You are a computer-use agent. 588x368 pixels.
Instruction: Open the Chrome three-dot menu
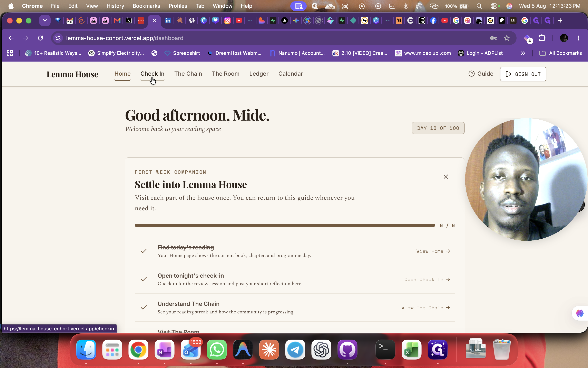pos(579,38)
